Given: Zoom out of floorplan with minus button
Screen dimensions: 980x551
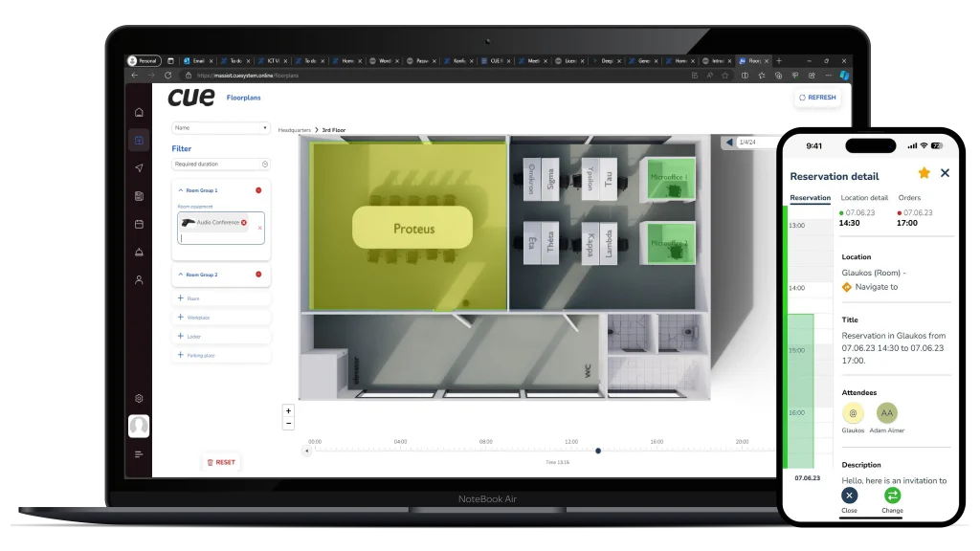Looking at the screenshot, I should [288, 423].
